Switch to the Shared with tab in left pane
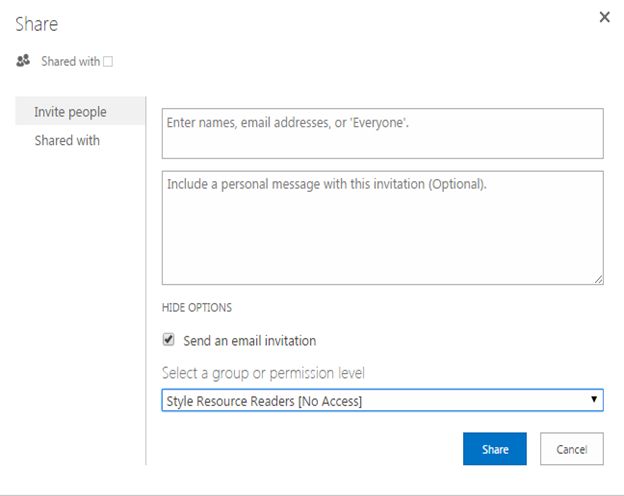 point(67,141)
